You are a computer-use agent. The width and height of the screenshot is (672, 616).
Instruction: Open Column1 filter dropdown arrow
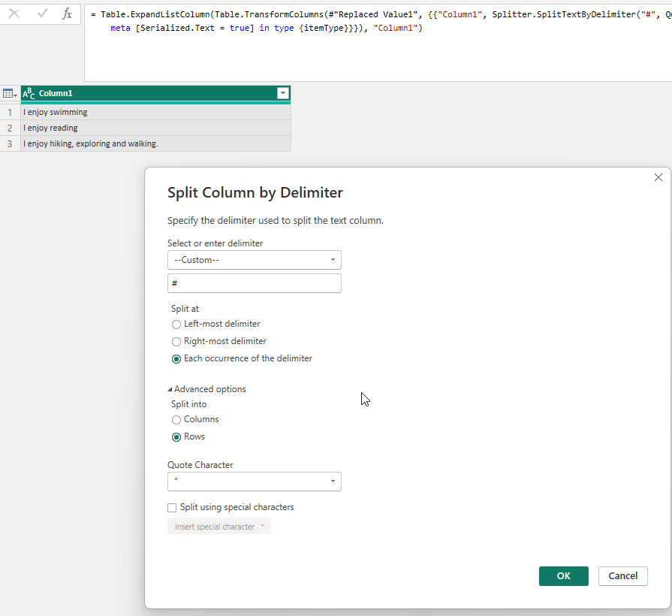click(x=283, y=93)
